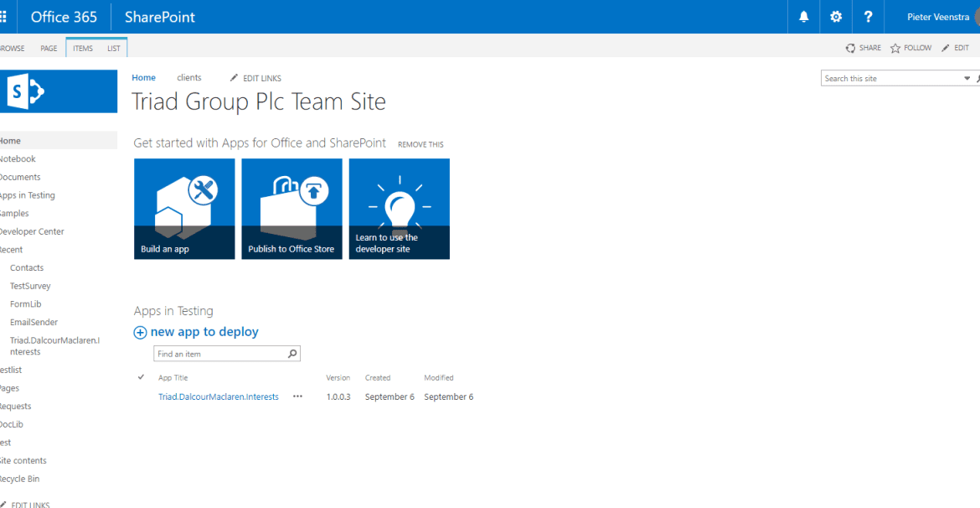980x508 pixels.
Task: Click the Publish to Office Store tile
Action: click(x=291, y=208)
